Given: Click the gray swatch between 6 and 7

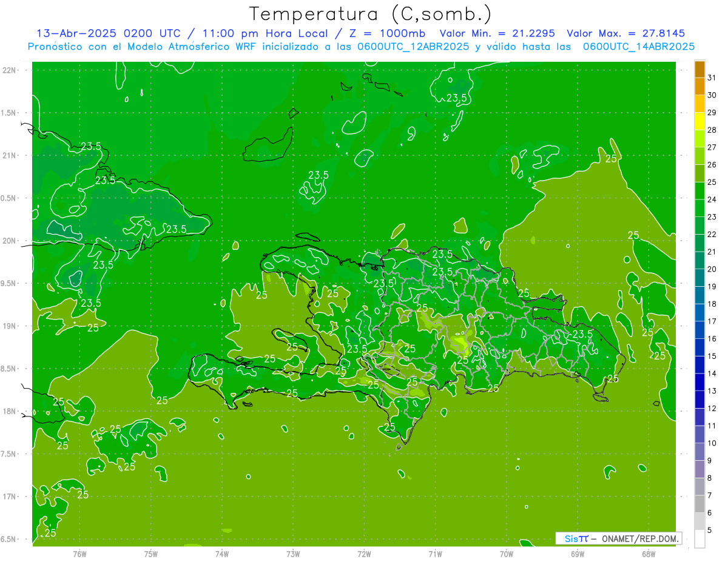Looking at the screenshot, I should 699,504.
